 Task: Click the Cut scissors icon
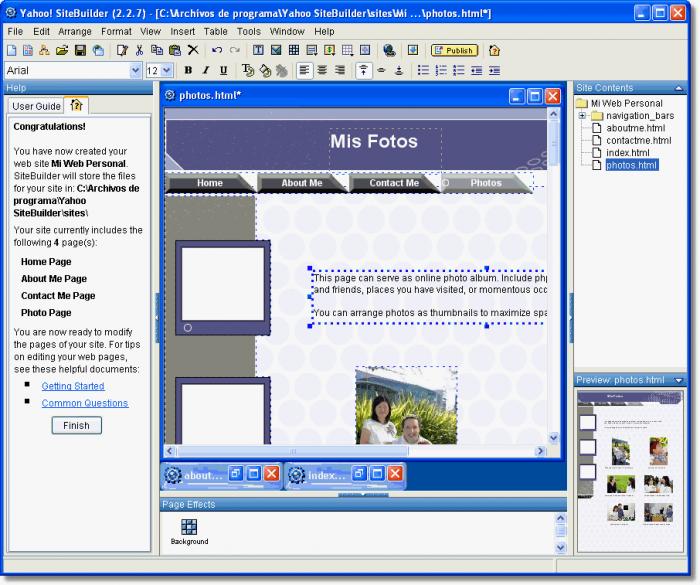(x=139, y=50)
